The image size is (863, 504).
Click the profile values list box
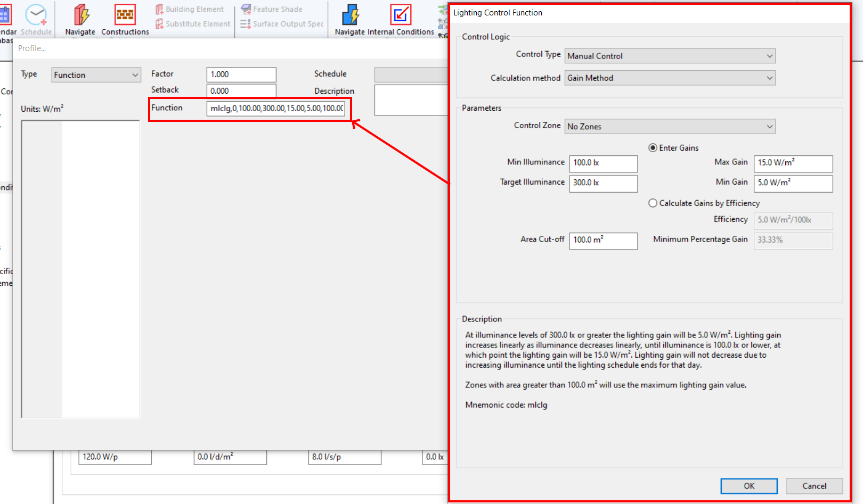80,269
